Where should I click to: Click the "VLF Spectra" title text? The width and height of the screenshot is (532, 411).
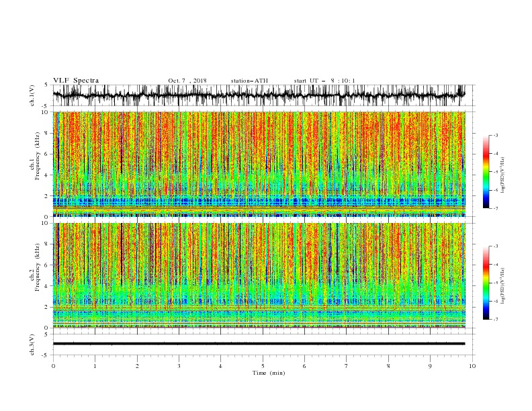coord(76,81)
